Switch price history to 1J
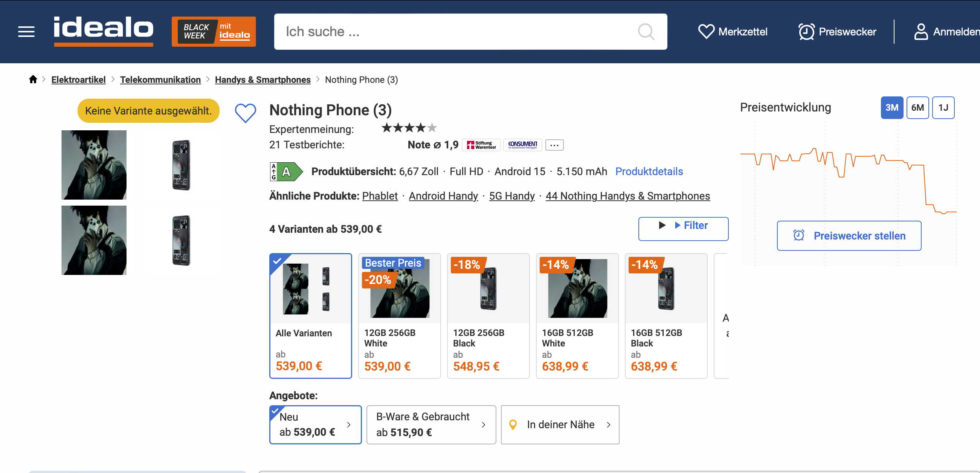This screenshot has width=980, height=473. pos(943,108)
